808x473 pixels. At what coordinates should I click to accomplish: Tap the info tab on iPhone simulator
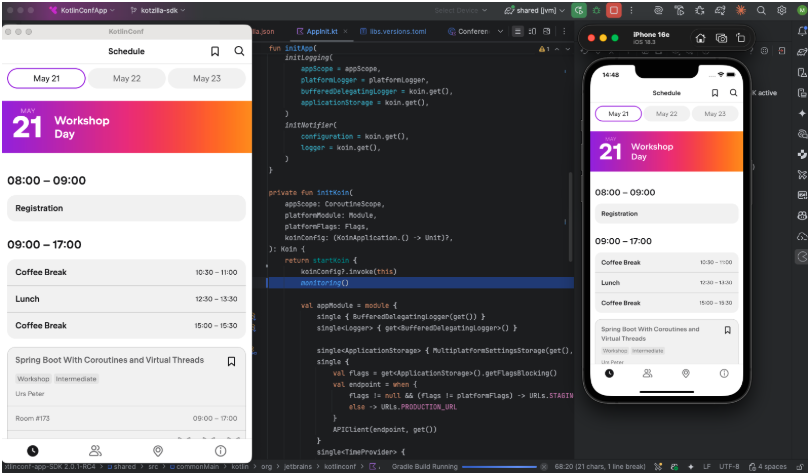pos(724,374)
